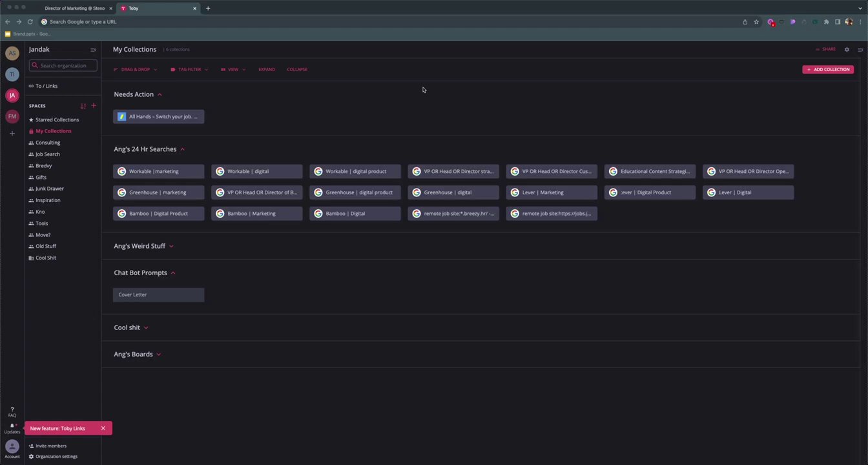
Task: Open the Chrome extensions puzzle icon
Action: tap(826, 22)
